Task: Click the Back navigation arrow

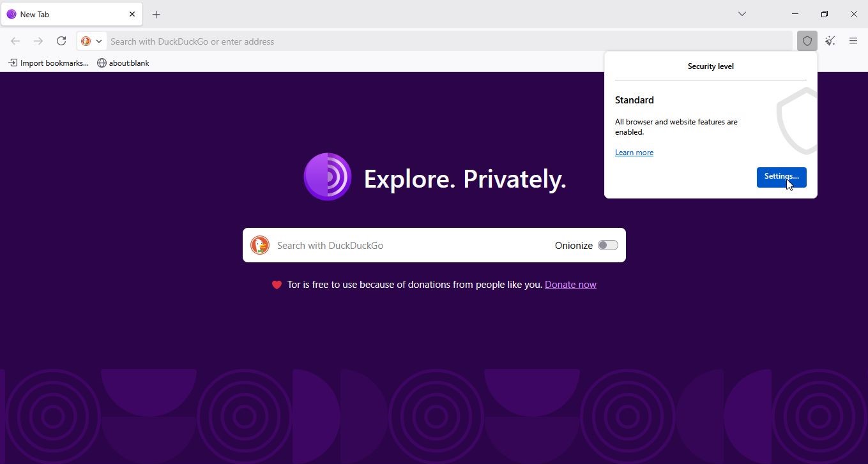Action: coord(15,41)
